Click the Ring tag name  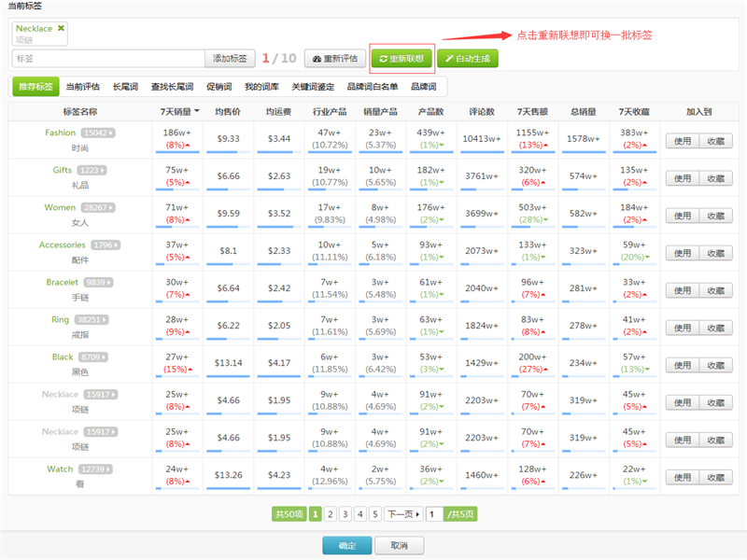pyautogui.click(x=60, y=319)
